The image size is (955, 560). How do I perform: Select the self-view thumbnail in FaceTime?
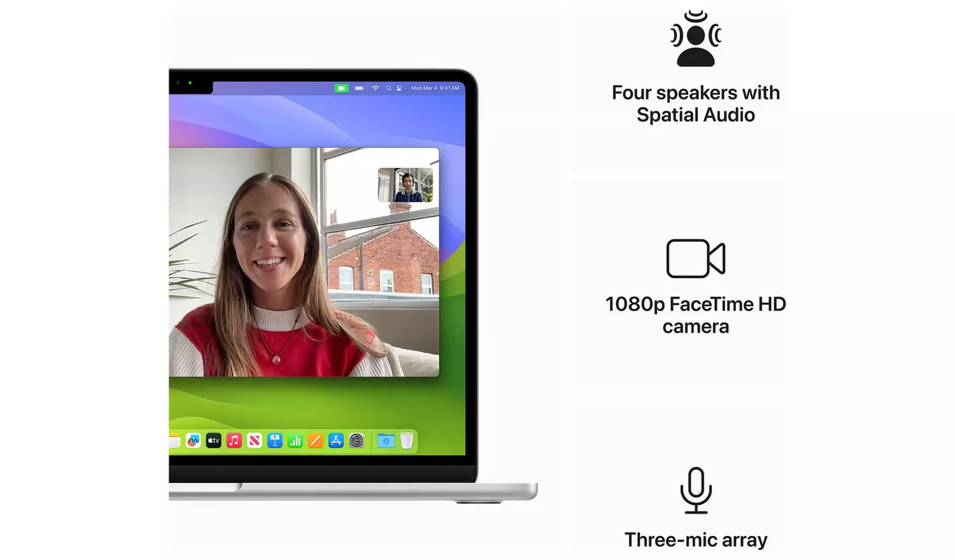(405, 185)
